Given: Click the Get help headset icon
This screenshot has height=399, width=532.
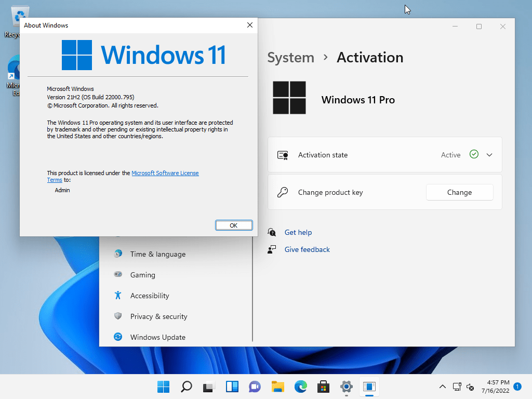Looking at the screenshot, I should [272, 232].
